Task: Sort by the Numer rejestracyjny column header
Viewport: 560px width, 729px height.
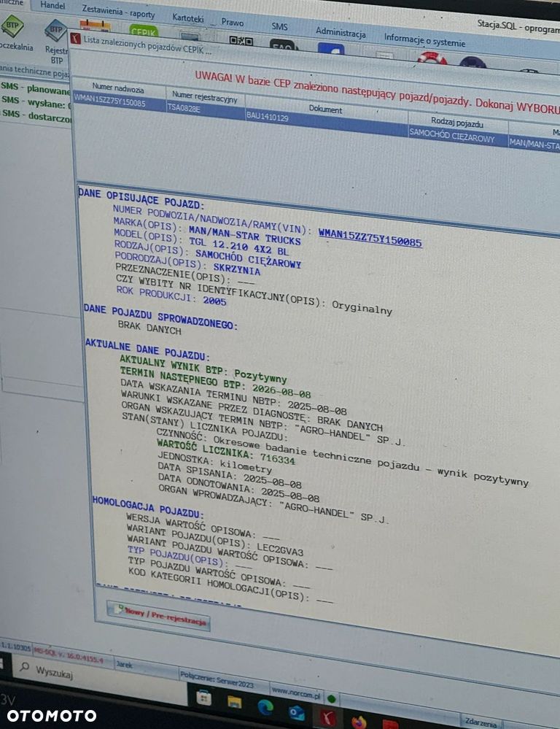Action: tap(204, 97)
